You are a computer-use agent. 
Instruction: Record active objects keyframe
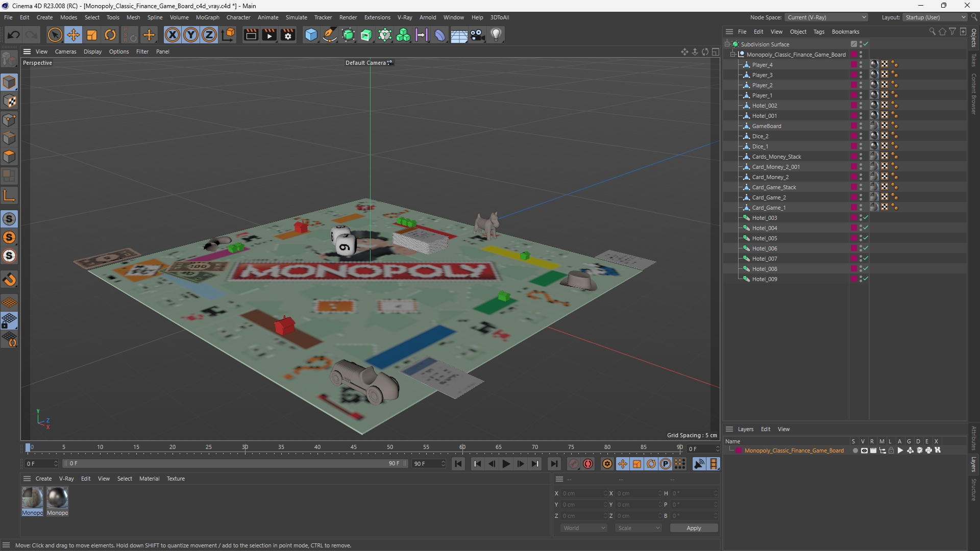[574, 464]
